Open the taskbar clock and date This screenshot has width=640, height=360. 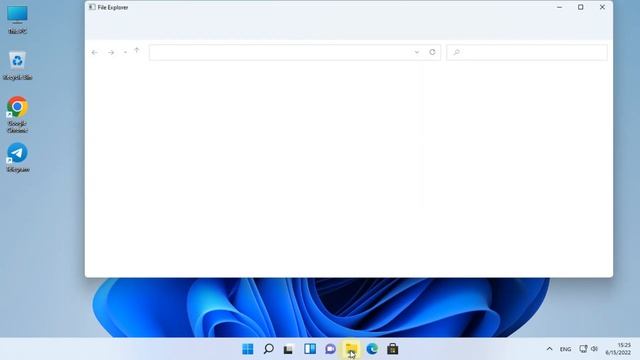coord(618,349)
